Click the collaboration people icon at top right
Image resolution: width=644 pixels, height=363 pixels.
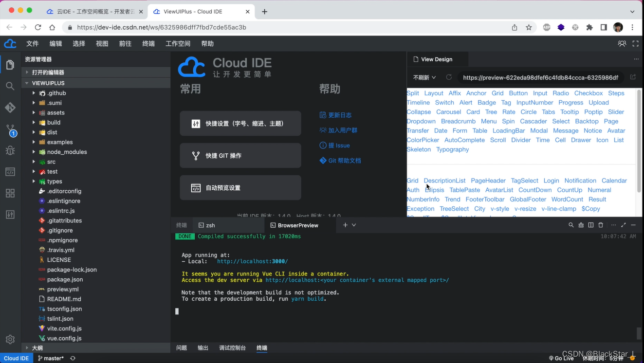pyautogui.click(x=622, y=44)
